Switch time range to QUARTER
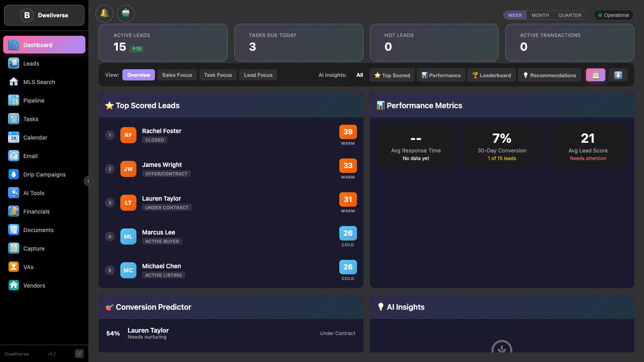 click(570, 15)
